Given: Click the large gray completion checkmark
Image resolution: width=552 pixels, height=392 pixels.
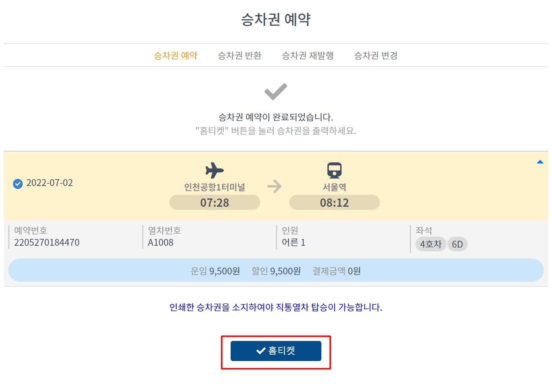Looking at the screenshot, I should click(x=276, y=91).
